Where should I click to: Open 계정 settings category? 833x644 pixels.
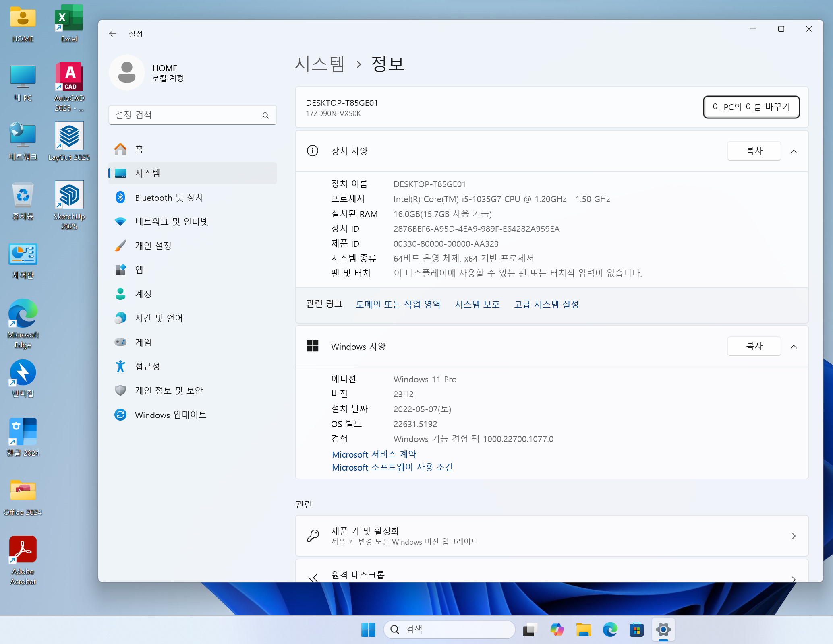[x=193, y=294]
